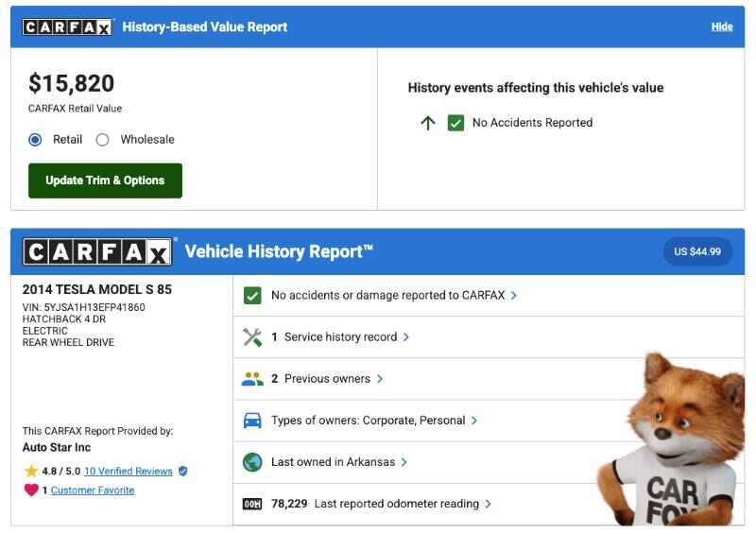The height and width of the screenshot is (534, 756).
Task: Click the blue car owner type icon
Action: click(x=251, y=421)
